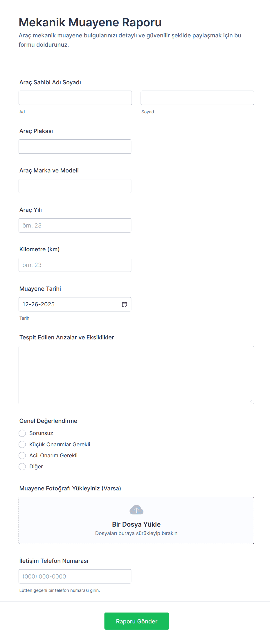The height and width of the screenshot is (644, 270).
Task: Click the İletişim Telefon Numarası field
Action: [75, 576]
